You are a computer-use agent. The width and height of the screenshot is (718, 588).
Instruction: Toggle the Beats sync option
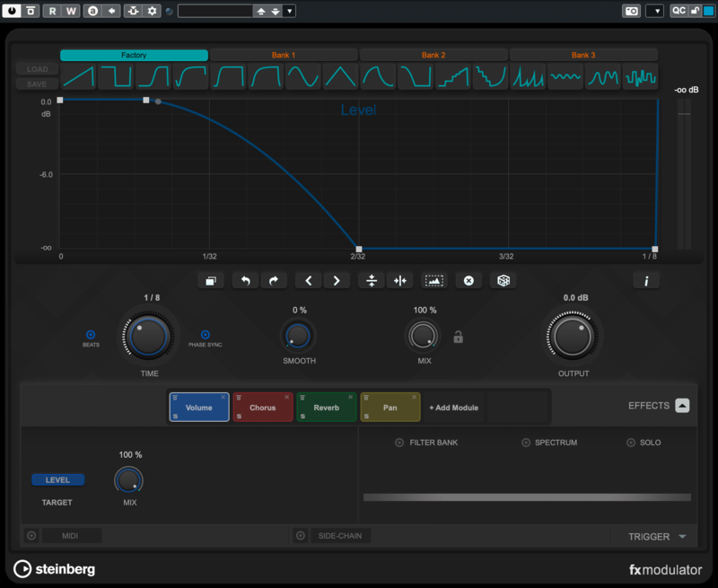point(91,334)
